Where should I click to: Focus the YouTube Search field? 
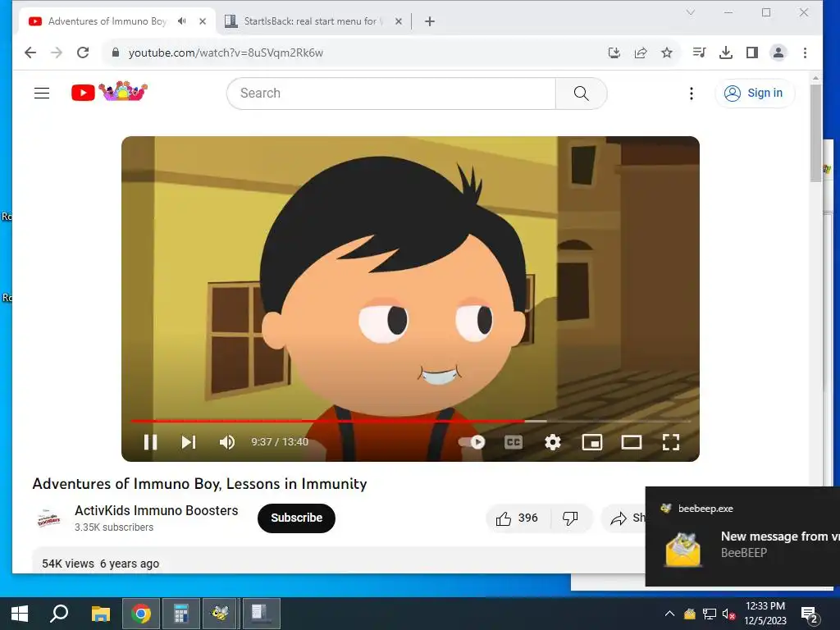pos(391,94)
